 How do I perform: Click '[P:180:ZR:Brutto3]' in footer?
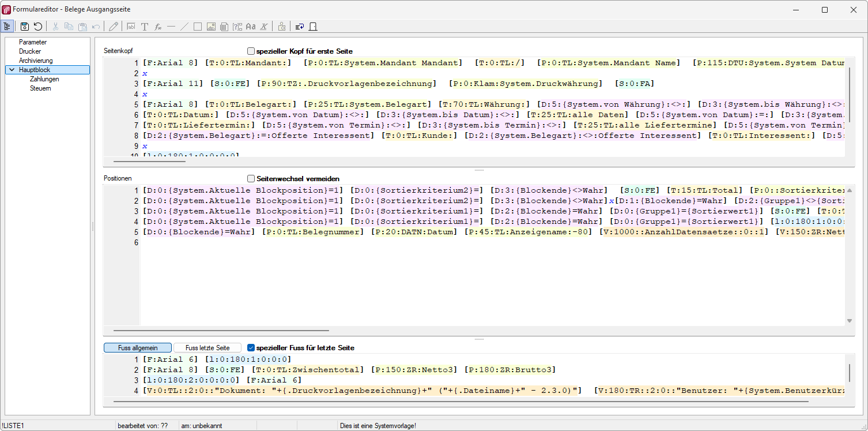[510, 370]
